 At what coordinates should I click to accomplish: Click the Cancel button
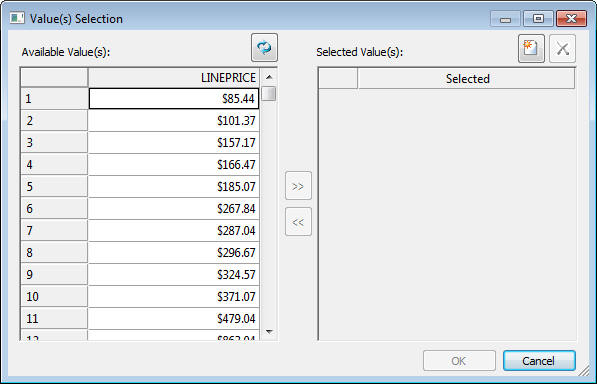point(539,360)
